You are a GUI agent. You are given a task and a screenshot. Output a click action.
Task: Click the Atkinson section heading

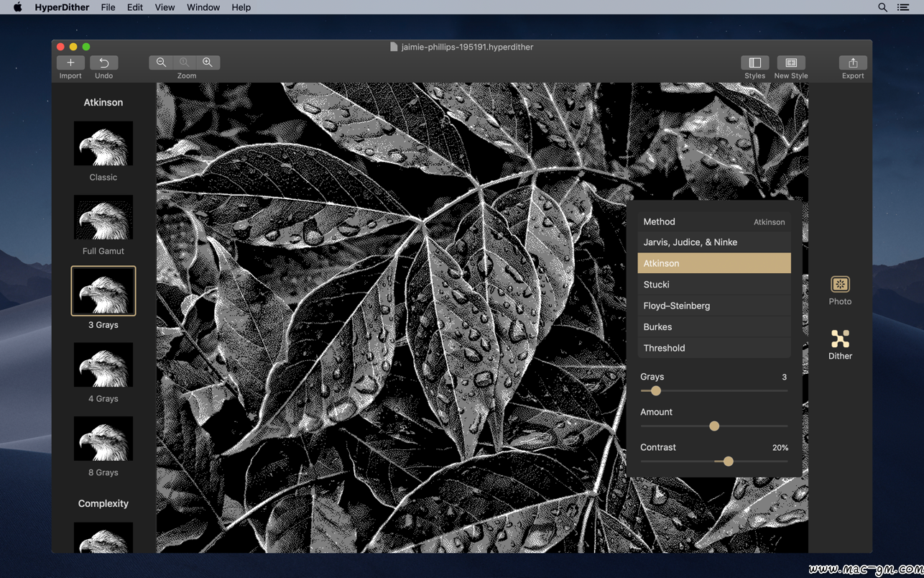pos(103,103)
